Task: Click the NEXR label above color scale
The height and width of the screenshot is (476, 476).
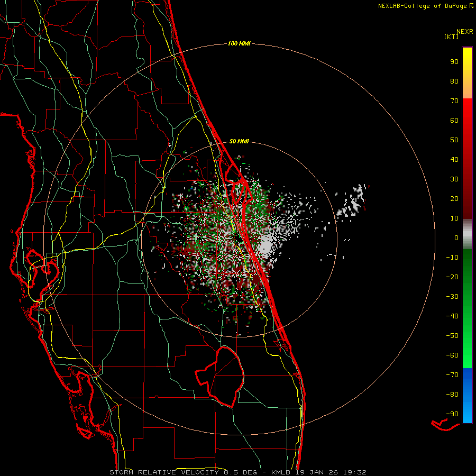Action: [x=465, y=32]
